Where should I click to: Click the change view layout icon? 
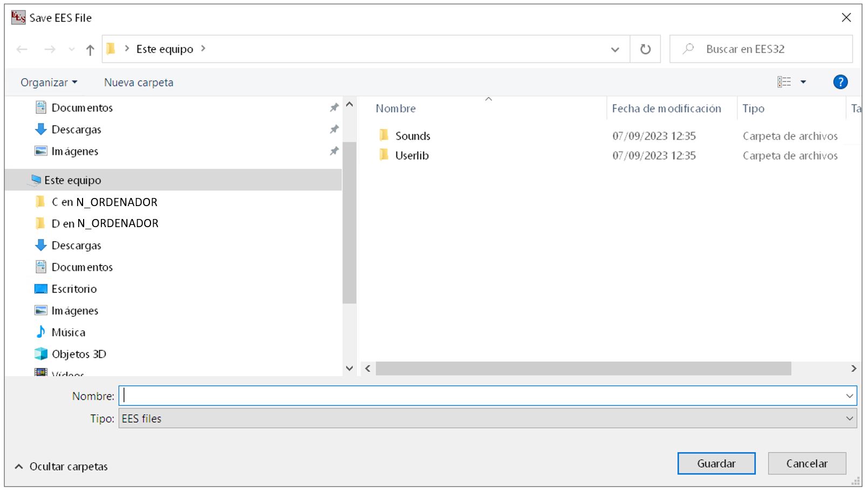(784, 82)
